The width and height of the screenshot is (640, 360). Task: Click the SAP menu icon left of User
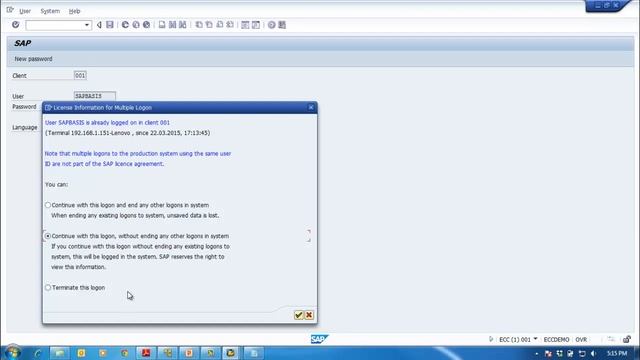click(10, 10)
